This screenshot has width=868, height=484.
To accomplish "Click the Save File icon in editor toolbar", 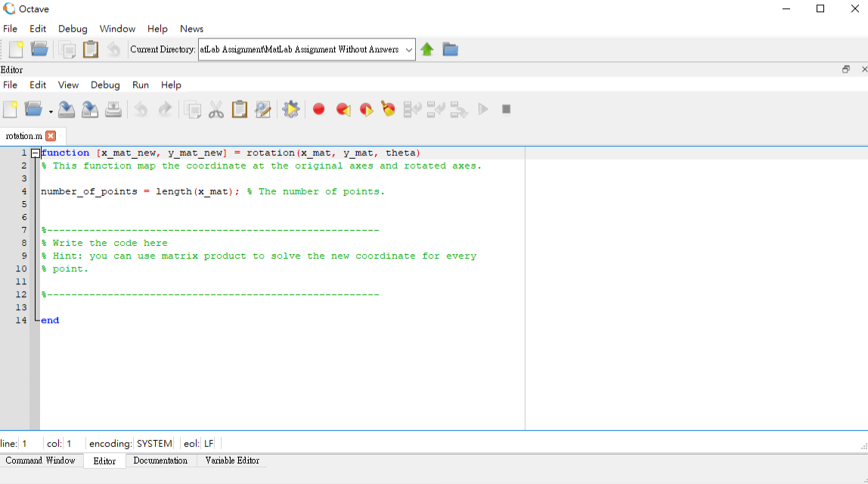I will 66,109.
